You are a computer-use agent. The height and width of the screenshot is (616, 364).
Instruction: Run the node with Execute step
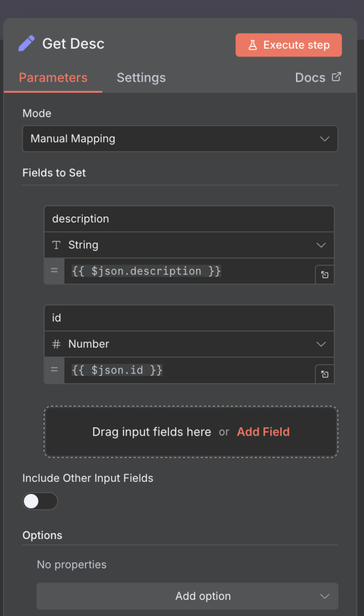click(289, 45)
